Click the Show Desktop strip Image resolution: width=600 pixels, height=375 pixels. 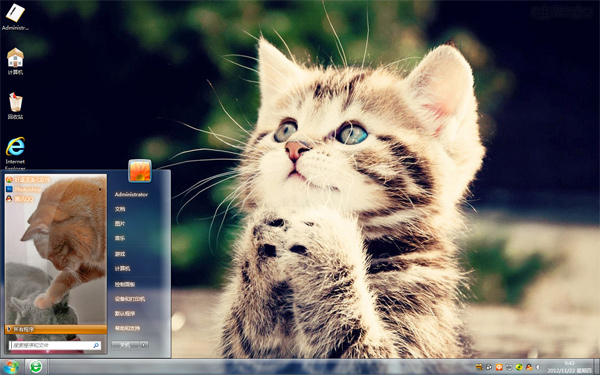tap(597, 367)
